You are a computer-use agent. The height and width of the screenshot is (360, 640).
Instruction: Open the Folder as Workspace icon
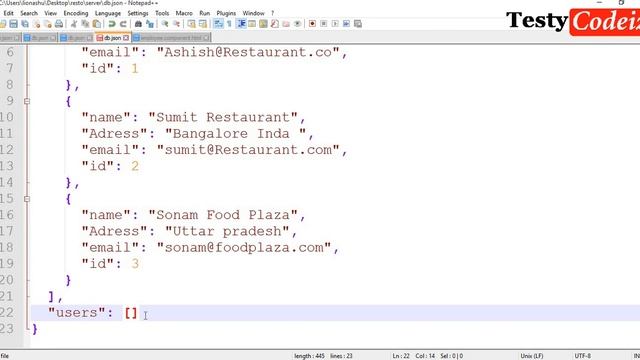point(286,24)
